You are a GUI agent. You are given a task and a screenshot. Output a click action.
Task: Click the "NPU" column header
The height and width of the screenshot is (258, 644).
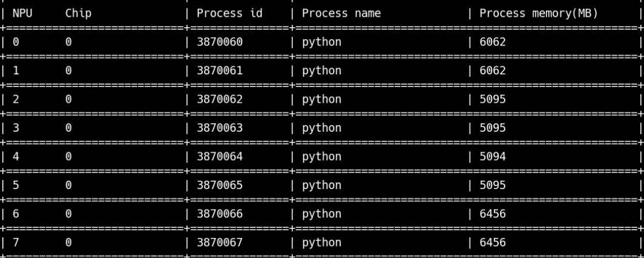pos(22,13)
